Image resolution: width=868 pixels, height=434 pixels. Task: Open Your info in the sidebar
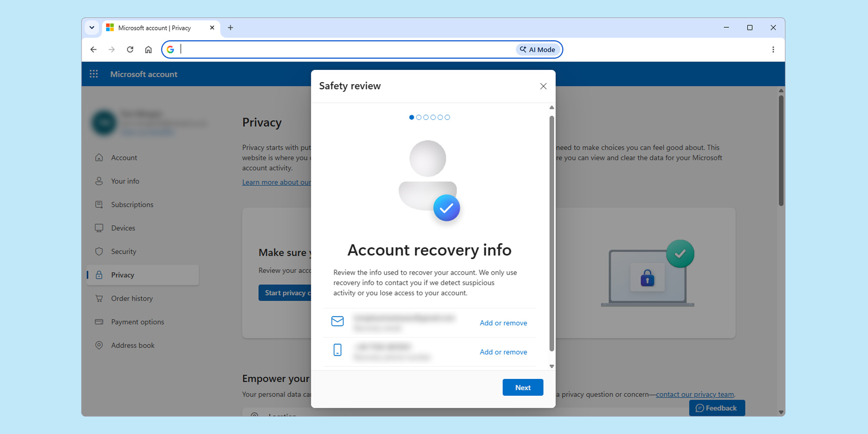pyautogui.click(x=143, y=181)
